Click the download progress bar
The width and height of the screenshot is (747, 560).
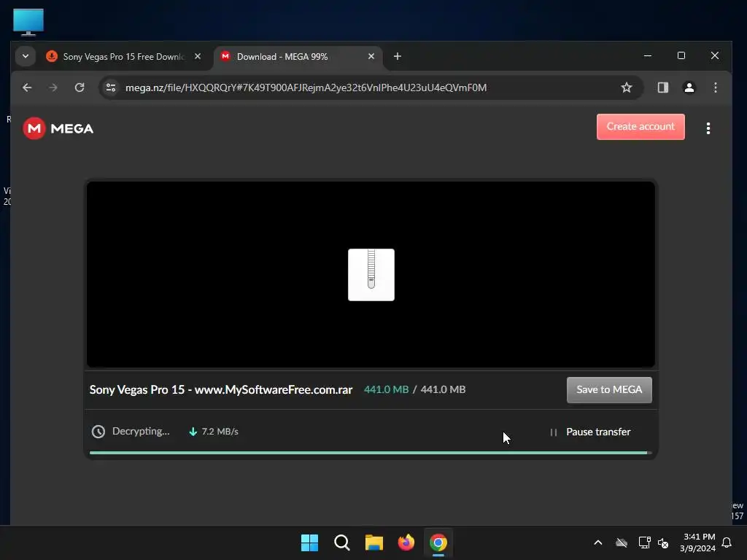pyautogui.click(x=370, y=452)
